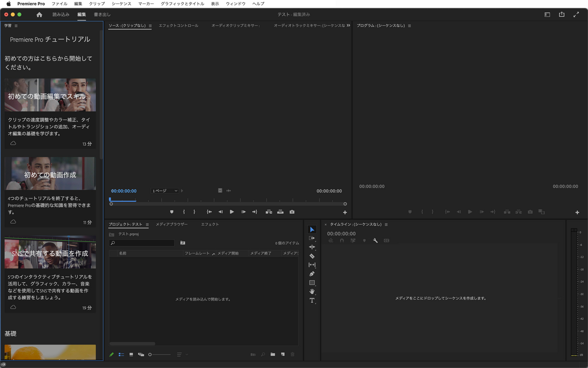Go to Out point in Source monitor
Screen dimensions: 588x368
pyautogui.click(x=255, y=212)
